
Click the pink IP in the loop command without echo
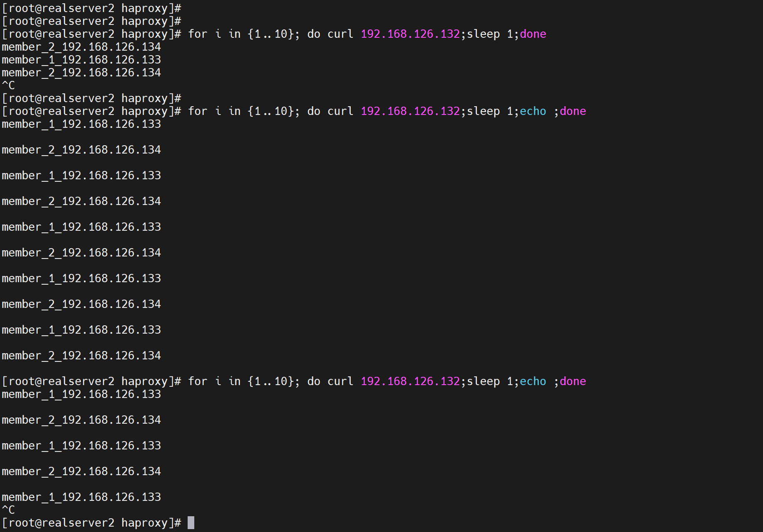pyautogui.click(x=410, y=34)
